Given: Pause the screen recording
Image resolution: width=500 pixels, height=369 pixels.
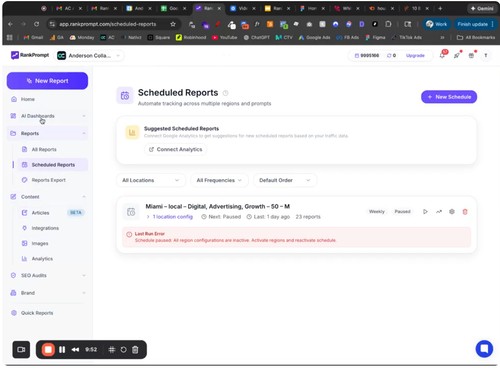Looking at the screenshot, I should (x=62, y=349).
